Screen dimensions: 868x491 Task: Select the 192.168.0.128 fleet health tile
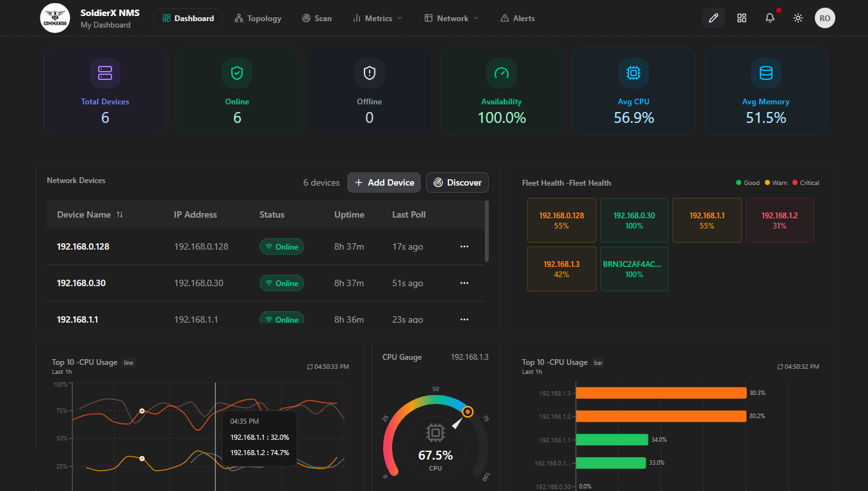click(562, 220)
